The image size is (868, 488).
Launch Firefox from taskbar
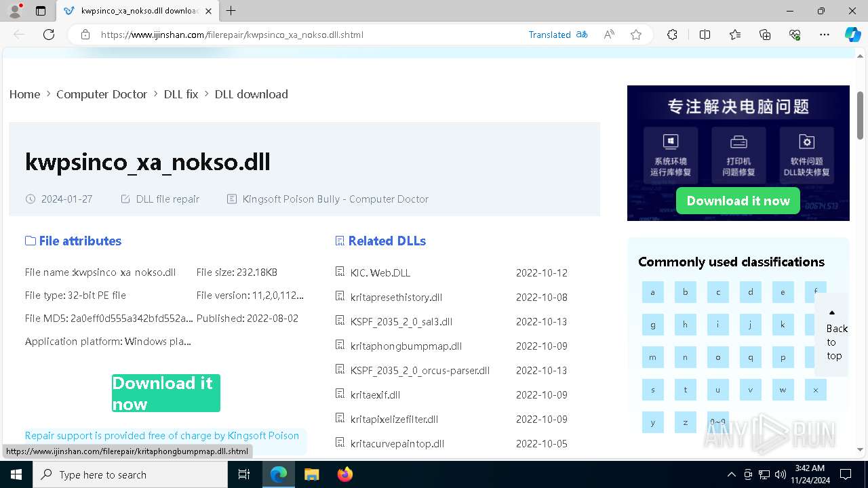(x=345, y=474)
